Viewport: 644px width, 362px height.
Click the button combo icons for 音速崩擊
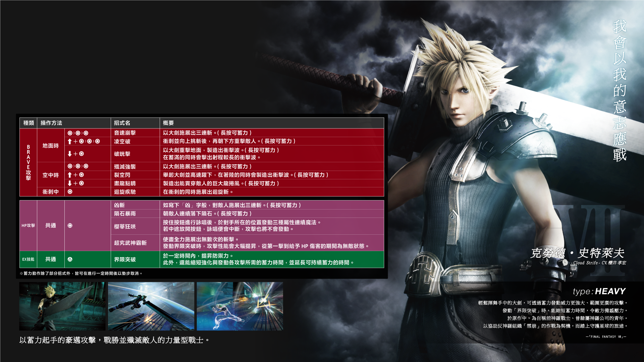78,133
